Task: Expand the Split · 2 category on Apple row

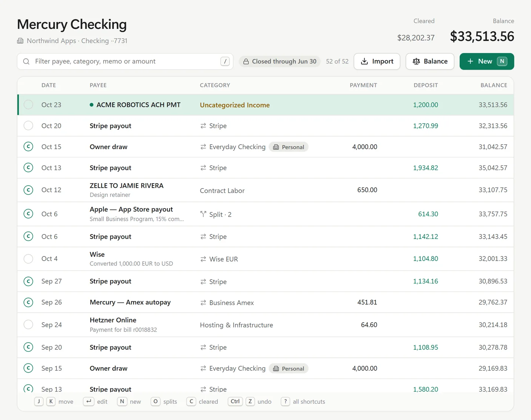Action: tap(216, 214)
